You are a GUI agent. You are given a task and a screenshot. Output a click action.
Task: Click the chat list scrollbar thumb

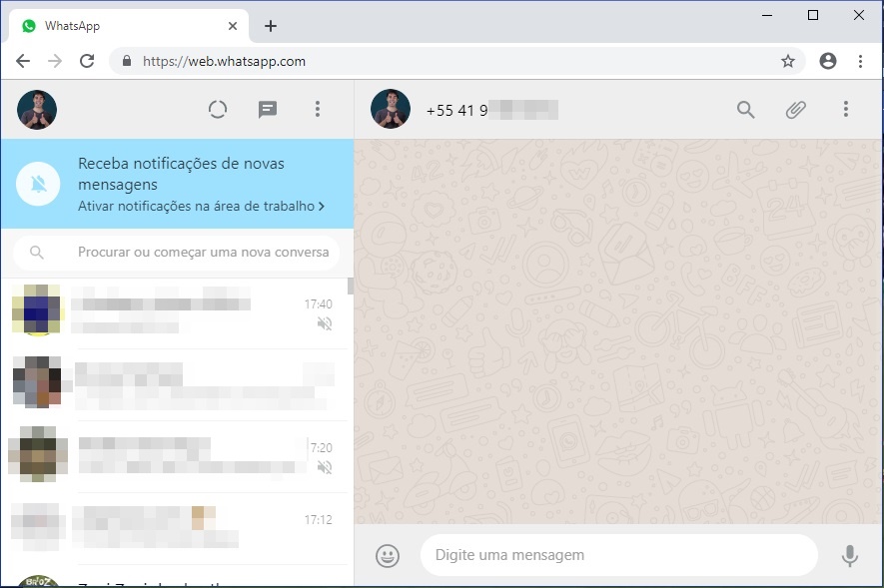(351, 287)
